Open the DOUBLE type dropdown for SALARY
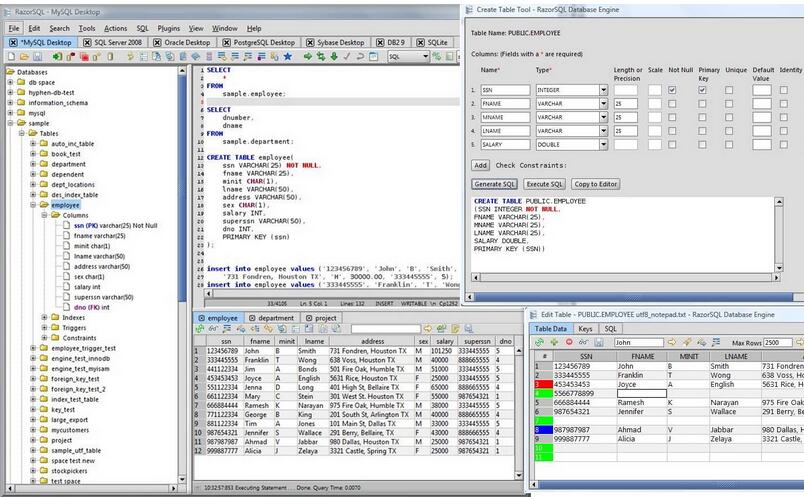Screen dimensions: 804x497 click(x=603, y=145)
